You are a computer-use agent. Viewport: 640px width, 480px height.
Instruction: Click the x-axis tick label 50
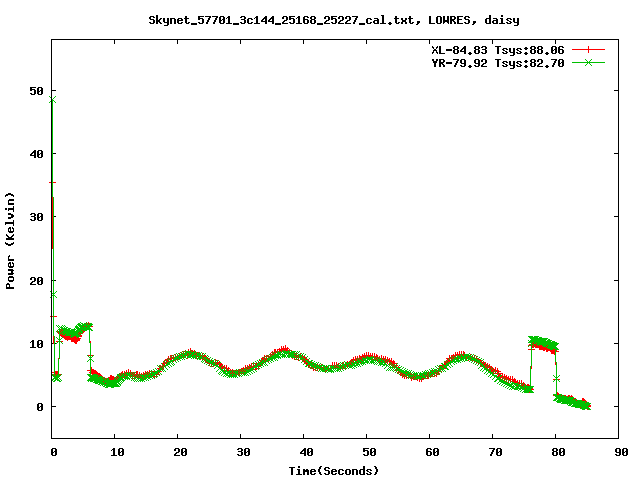pyautogui.click(x=369, y=452)
